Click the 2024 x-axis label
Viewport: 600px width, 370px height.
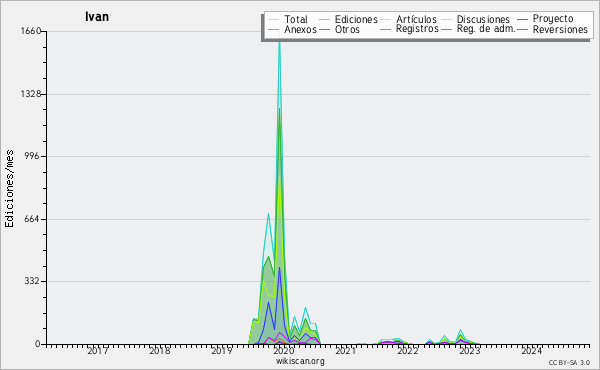[532, 350]
